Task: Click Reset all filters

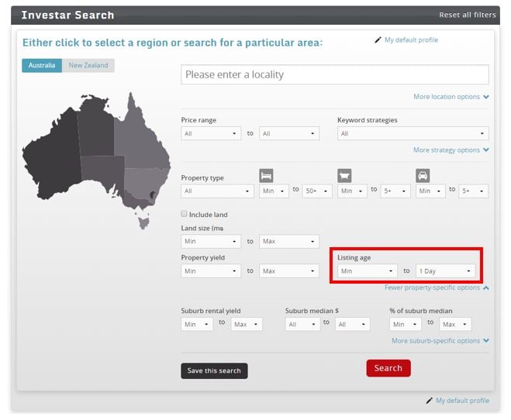Action: [468, 15]
